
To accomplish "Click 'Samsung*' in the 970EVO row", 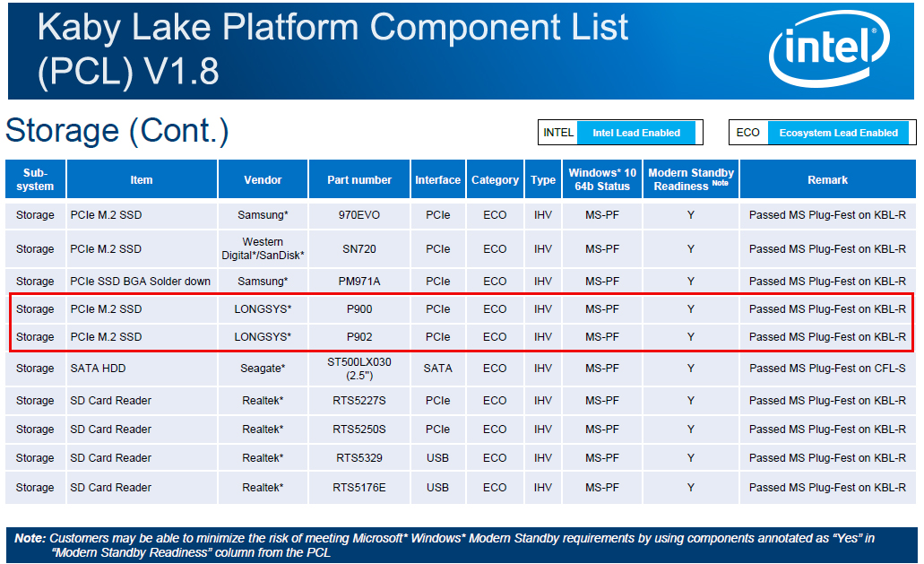I will point(263,215).
